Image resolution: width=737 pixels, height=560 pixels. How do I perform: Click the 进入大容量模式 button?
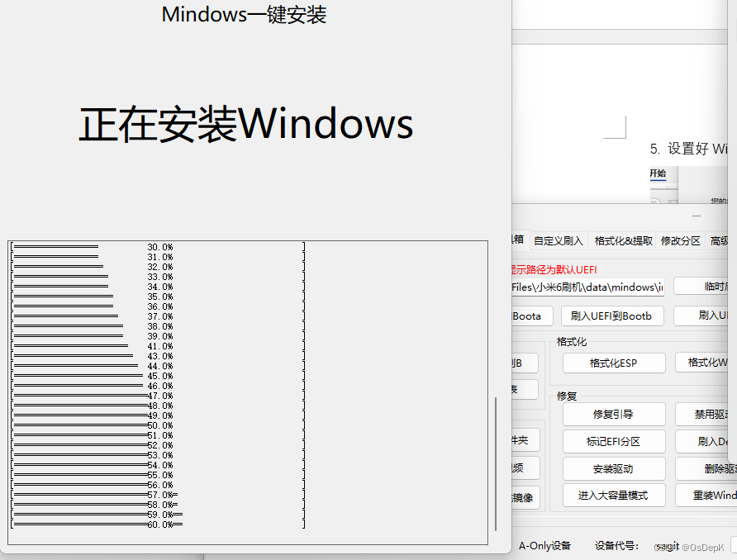point(614,496)
